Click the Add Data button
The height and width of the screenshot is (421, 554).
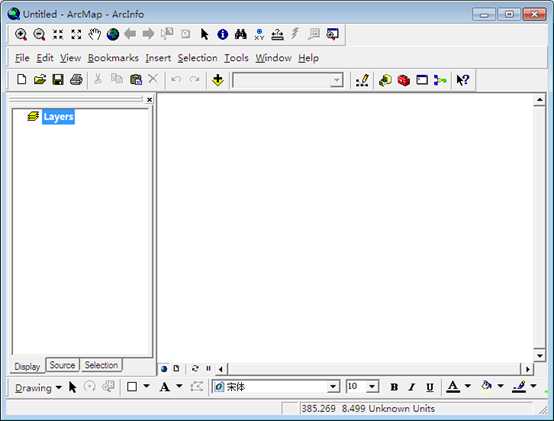pos(218,80)
